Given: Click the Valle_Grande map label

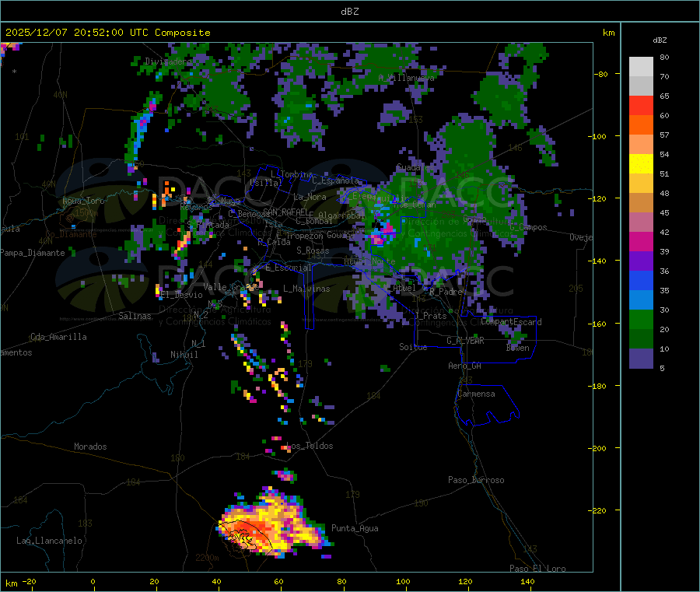Looking at the screenshot, I should tap(231, 286).
